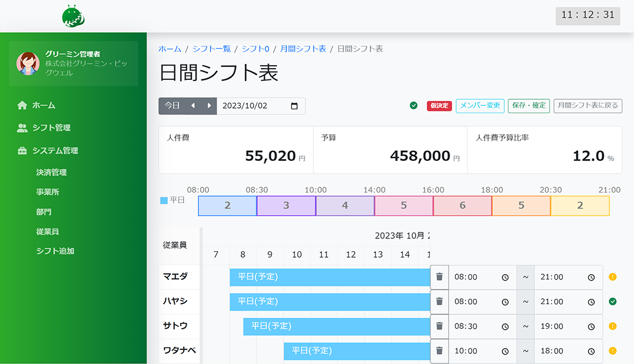Select 従業員 under システム管理
This screenshot has width=634, height=364.
tap(47, 231)
